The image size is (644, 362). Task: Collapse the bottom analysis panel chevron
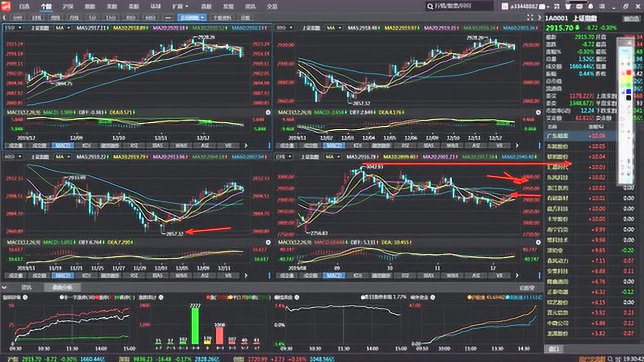pyautogui.click(x=5, y=287)
